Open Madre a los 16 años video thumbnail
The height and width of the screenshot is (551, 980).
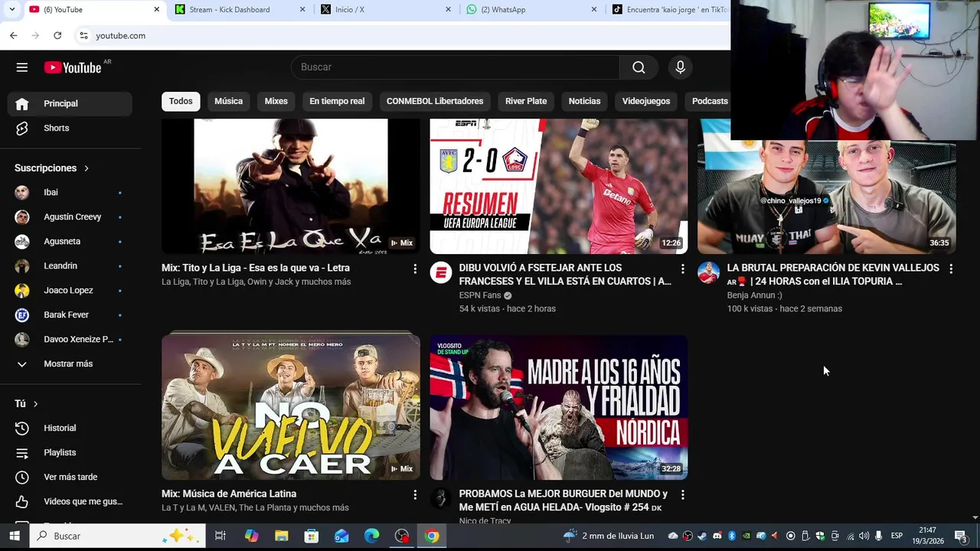tap(559, 407)
